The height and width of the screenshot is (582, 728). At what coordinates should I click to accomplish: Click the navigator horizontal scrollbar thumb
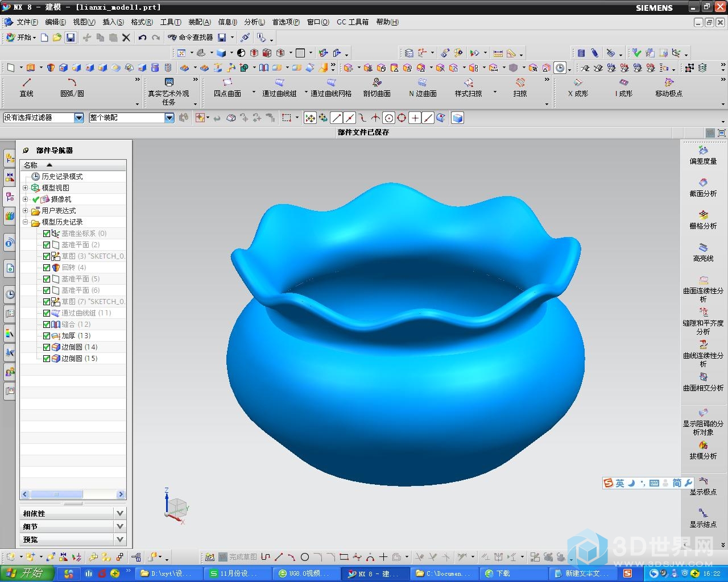56,494
